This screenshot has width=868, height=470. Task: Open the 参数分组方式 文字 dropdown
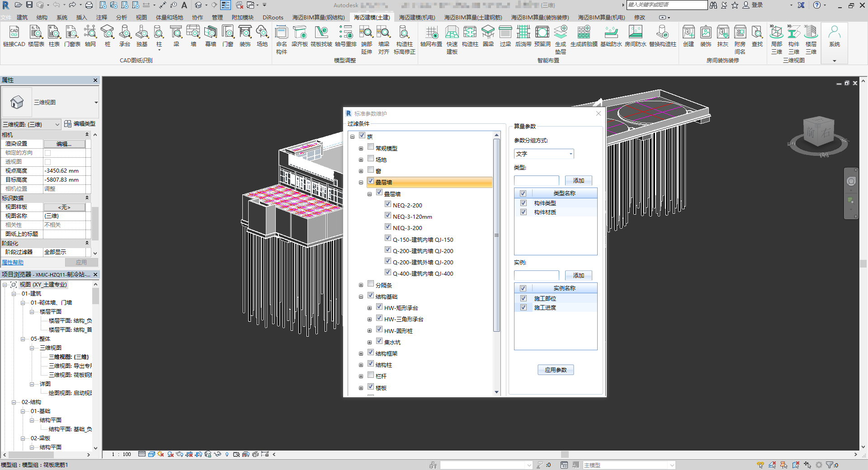click(544, 154)
